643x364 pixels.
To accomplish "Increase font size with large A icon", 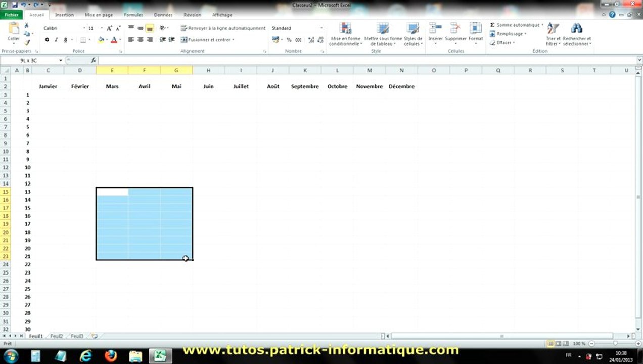I will [109, 28].
